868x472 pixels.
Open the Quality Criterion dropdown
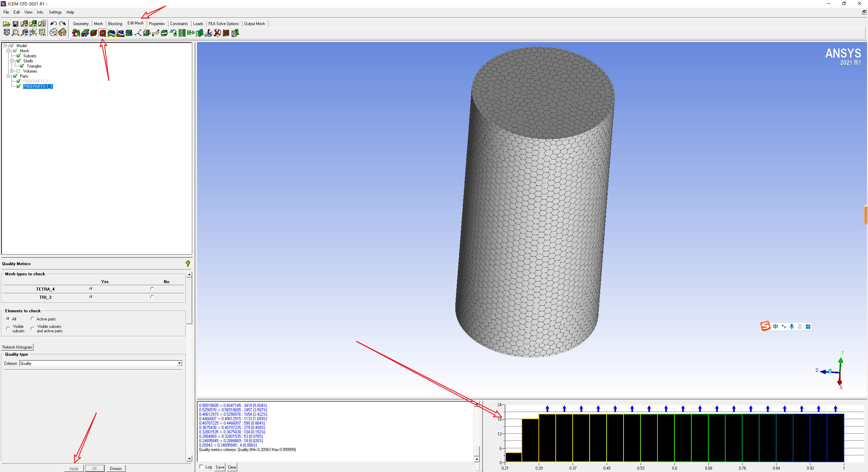coord(179,363)
